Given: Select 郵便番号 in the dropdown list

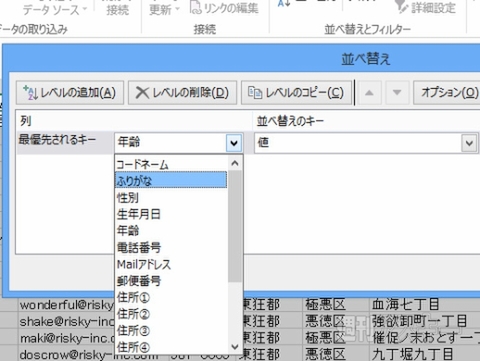Looking at the screenshot, I should [x=171, y=281].
